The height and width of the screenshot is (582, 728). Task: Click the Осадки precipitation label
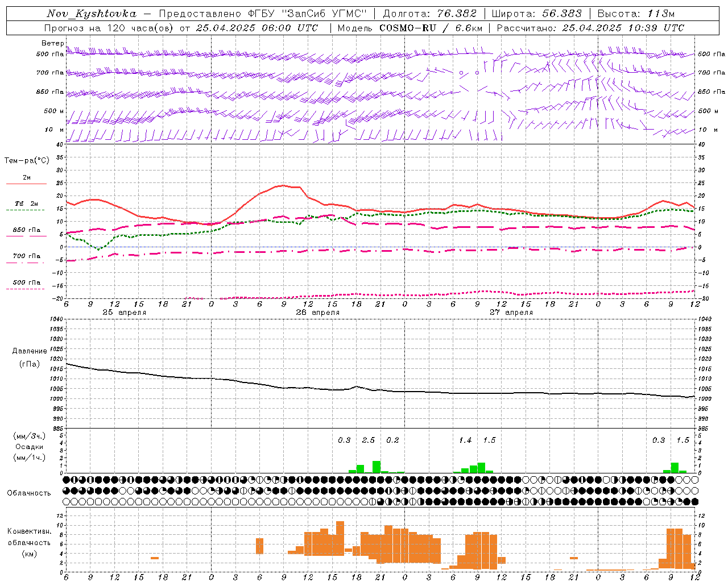pyautogui.click(x=30, y=447)
